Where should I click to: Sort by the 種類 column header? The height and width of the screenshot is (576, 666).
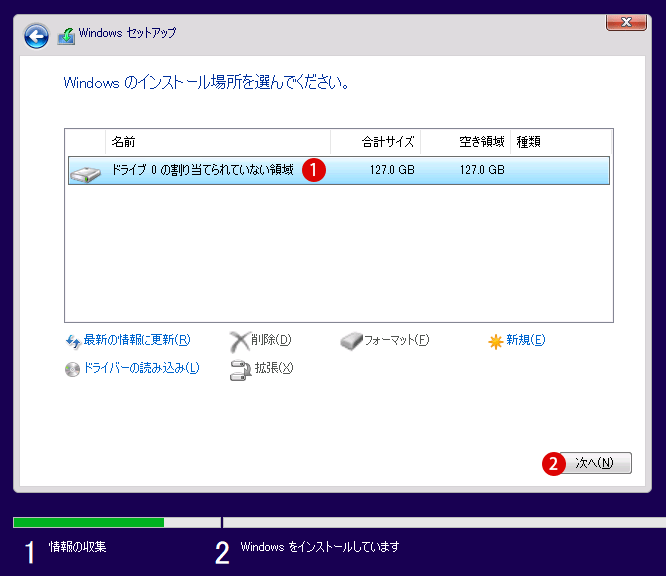(x=561, y=142)
